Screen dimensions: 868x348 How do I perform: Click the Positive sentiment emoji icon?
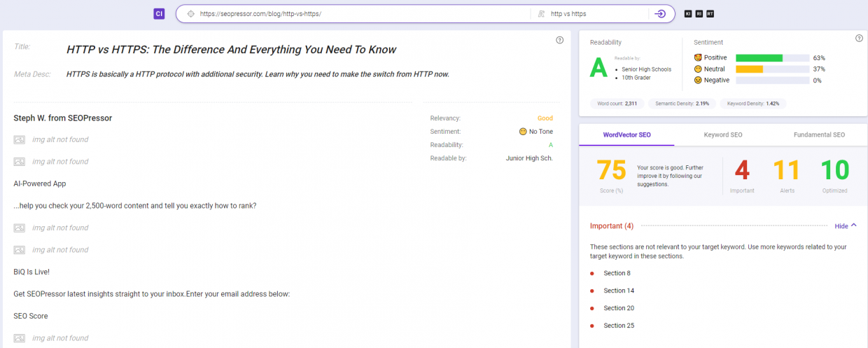(x=697, y=57)
